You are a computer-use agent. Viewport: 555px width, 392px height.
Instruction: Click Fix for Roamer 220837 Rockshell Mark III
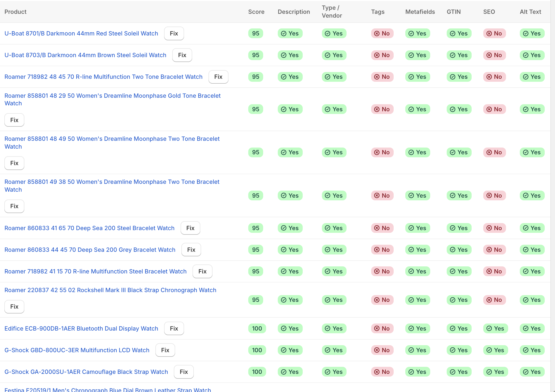pyautogui.click(x=14, y=306)
